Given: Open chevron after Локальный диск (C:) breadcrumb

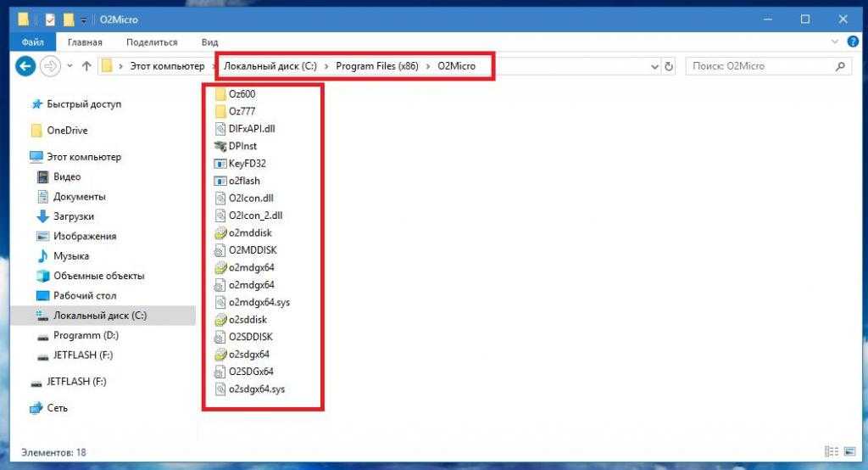Looking at the screenshot, I should pyautogui.click(x=326, y=66).
